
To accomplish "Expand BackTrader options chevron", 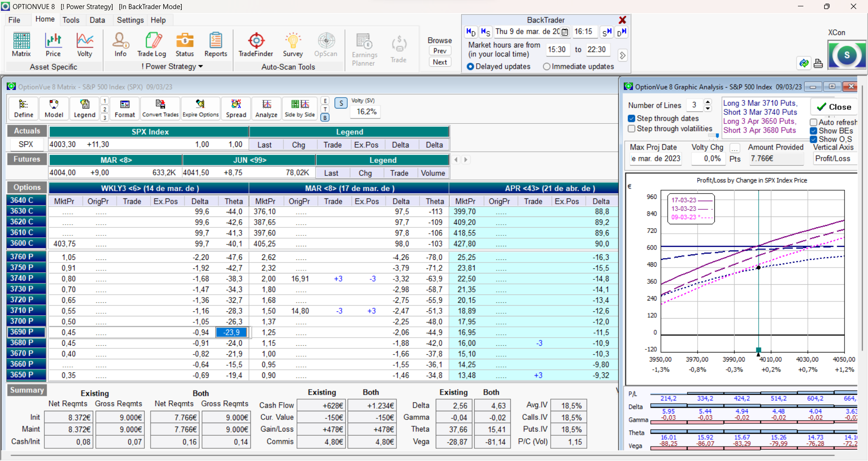I will point(623,55).
